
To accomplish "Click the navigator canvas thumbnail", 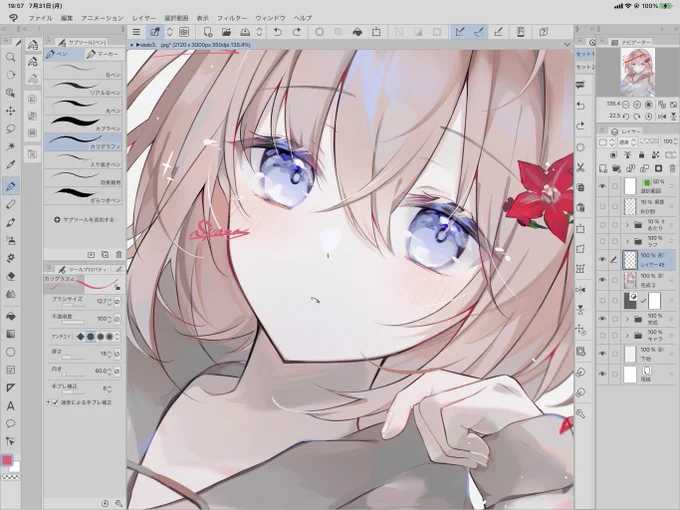I will click(638, 72).
